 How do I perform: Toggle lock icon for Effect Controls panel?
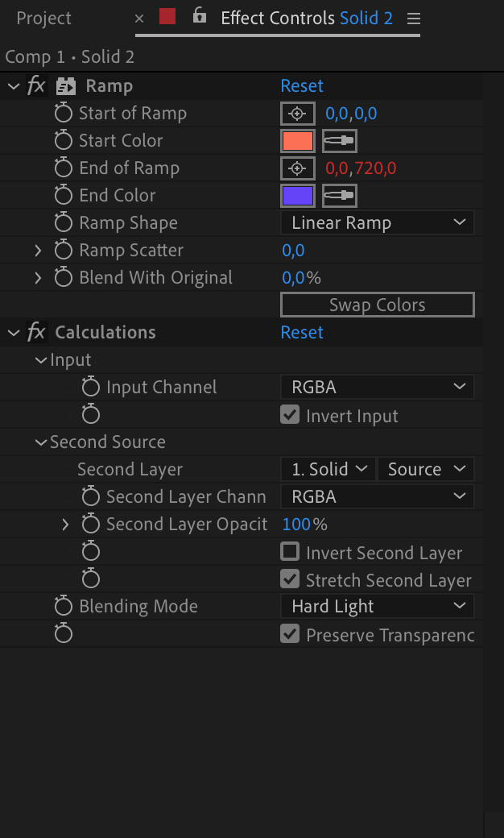tap(199, 15)
